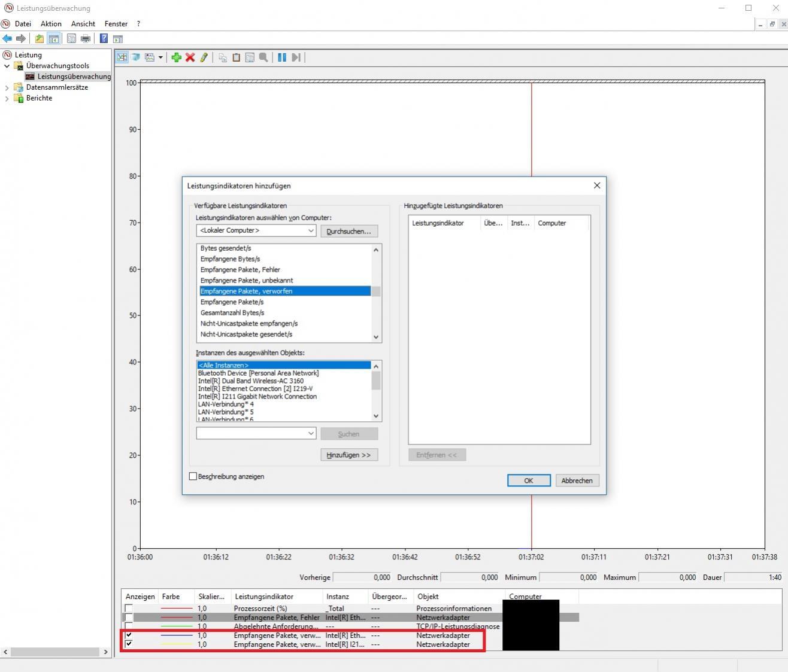Click the view current activity graph icon
The height and width of the screenshot is (672, 788).
pos(122,57)
